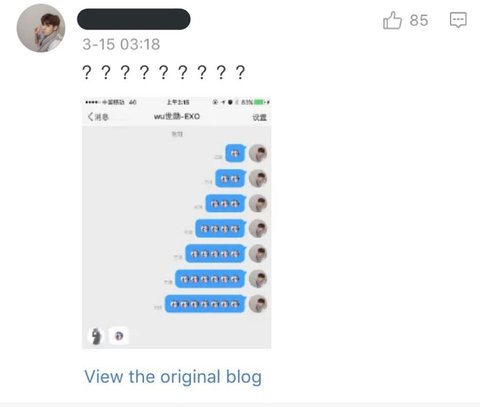Image resolution: width=480 pixels, height=407 pixels.
Task: Tap the back arrow beside 消息 in screenshot
Action: coord(90,117)
